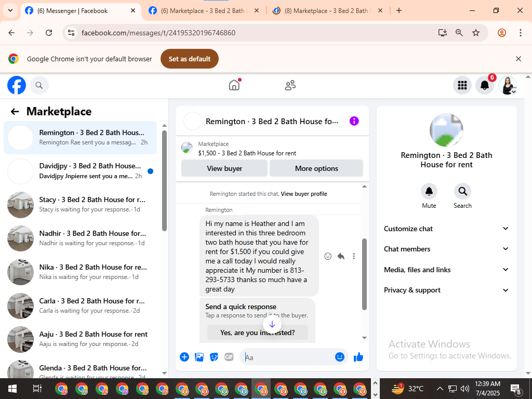The image size is (532, 399).
Task: Open a new browser tab
Action: coord(399,10)
